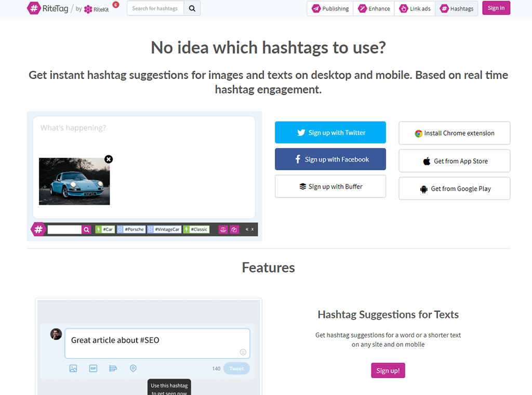Image resolution: width=532 pixels, height=395 pixels.
Task: Click the blue Porsche photo thumbnail
Action: click(74, 181)
